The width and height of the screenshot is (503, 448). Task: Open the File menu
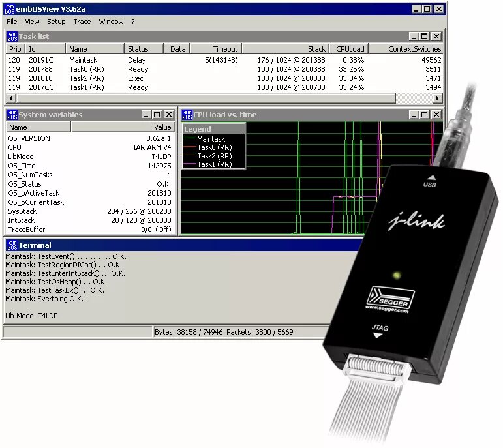click(12, 22)
